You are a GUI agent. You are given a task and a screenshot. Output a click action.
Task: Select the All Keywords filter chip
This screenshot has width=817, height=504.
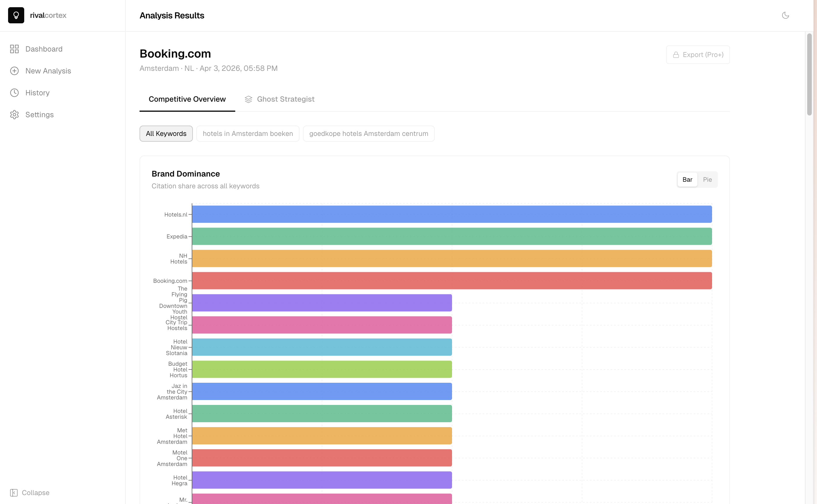click(x=166, y=134)
